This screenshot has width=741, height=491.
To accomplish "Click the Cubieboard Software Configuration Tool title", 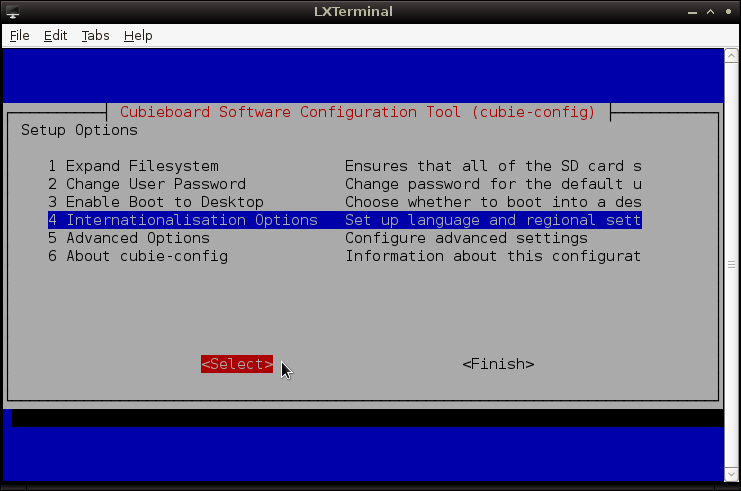I will [x=357, y=112].
